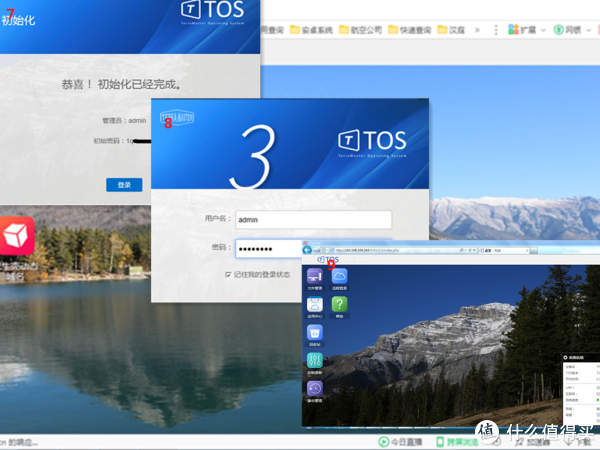
Task: Click the username field containing admin
Action: coord(313,219)
